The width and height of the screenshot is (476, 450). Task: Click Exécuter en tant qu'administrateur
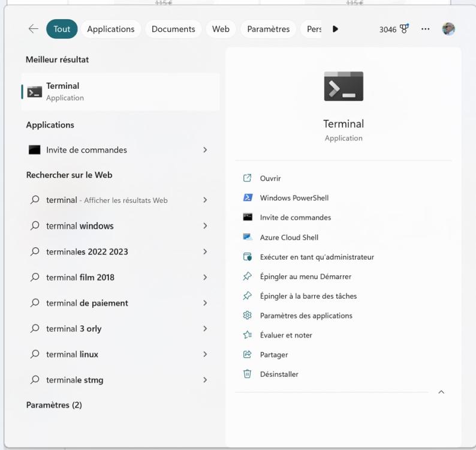coord(317,257)
